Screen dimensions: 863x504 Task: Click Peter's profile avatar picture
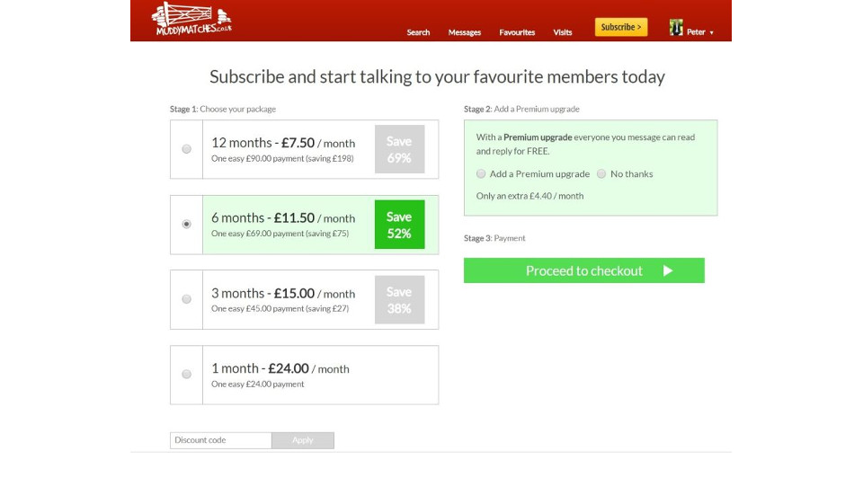(676, 28)
